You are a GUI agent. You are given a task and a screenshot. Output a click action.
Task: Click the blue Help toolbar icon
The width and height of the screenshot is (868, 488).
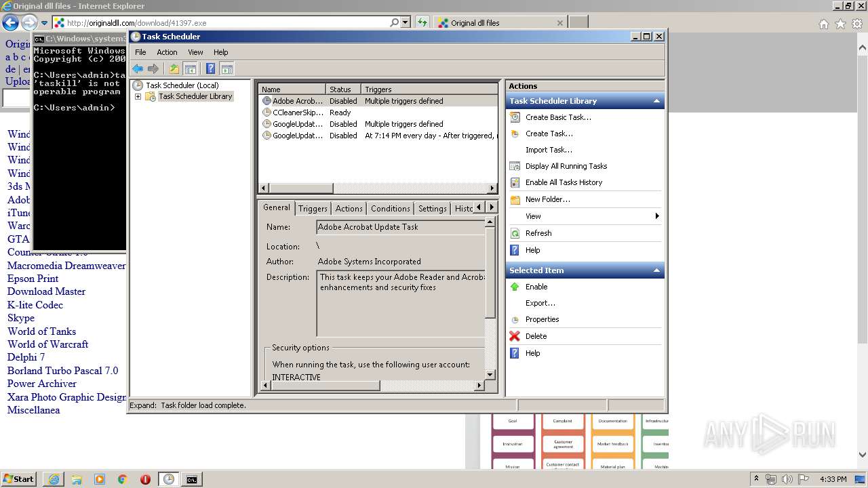[211, 68]
